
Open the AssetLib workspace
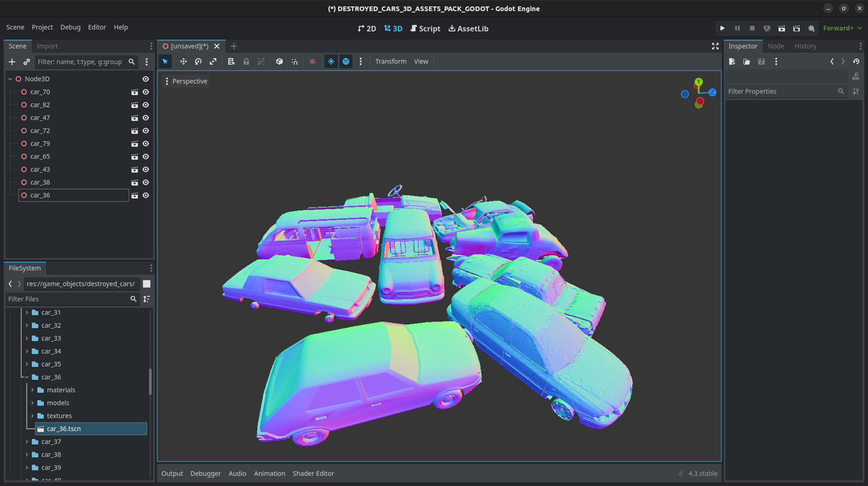[469, 28]
